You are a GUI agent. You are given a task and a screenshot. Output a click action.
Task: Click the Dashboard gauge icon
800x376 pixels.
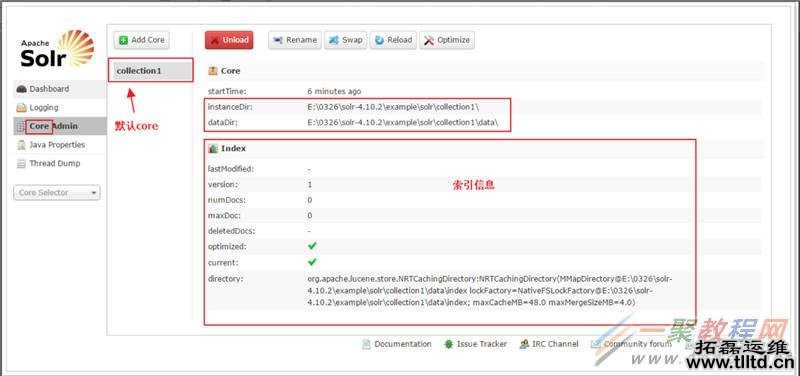pos(21,89)
